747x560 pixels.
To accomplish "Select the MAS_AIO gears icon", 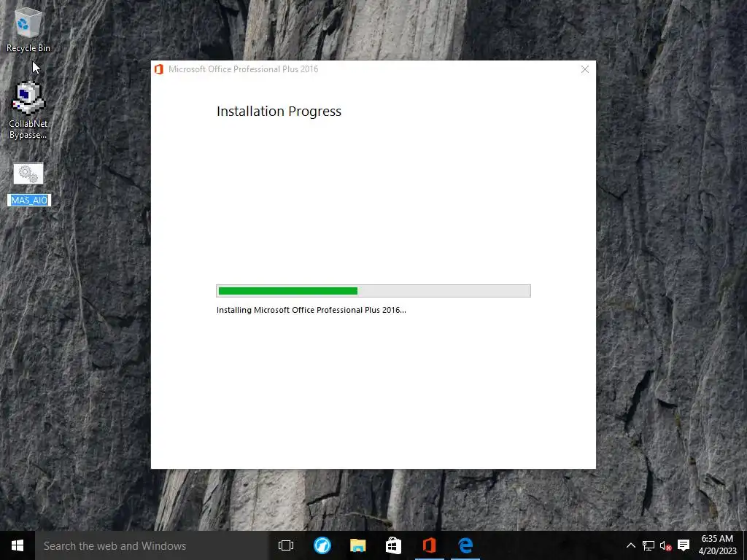I will pos(28,174).
